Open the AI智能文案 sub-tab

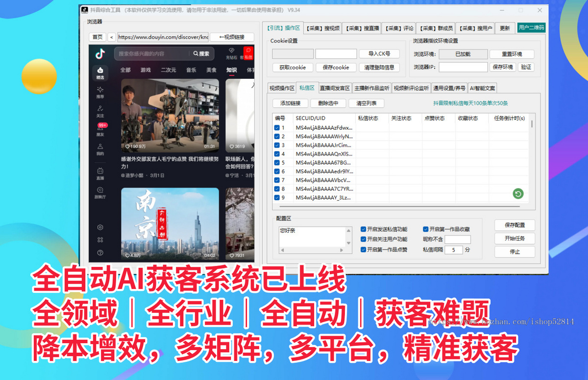click(x=483, y=88)
